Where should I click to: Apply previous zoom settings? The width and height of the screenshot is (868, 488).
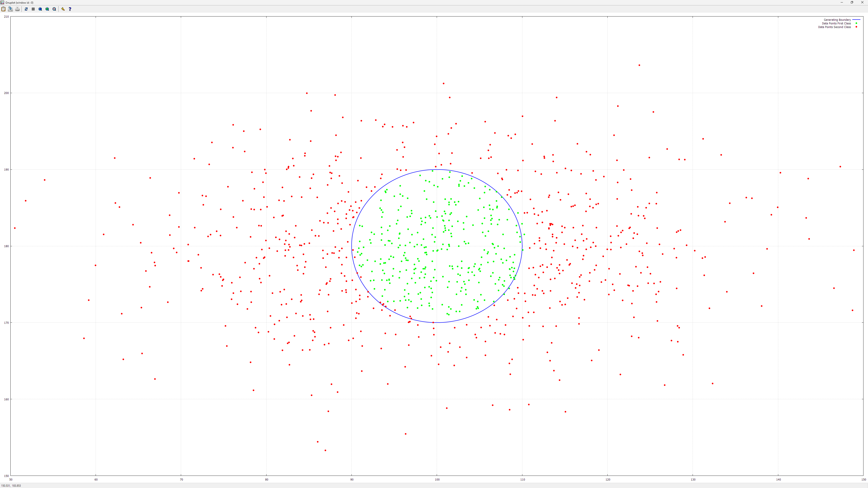[40, 9]
